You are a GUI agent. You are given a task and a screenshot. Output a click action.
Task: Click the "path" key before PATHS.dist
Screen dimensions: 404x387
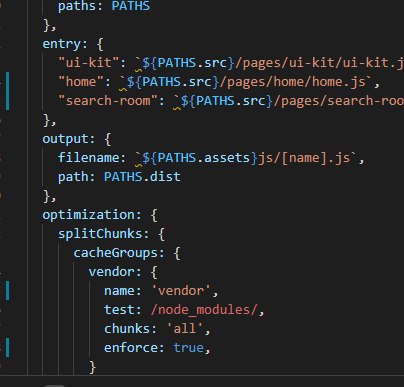point(73,177)
